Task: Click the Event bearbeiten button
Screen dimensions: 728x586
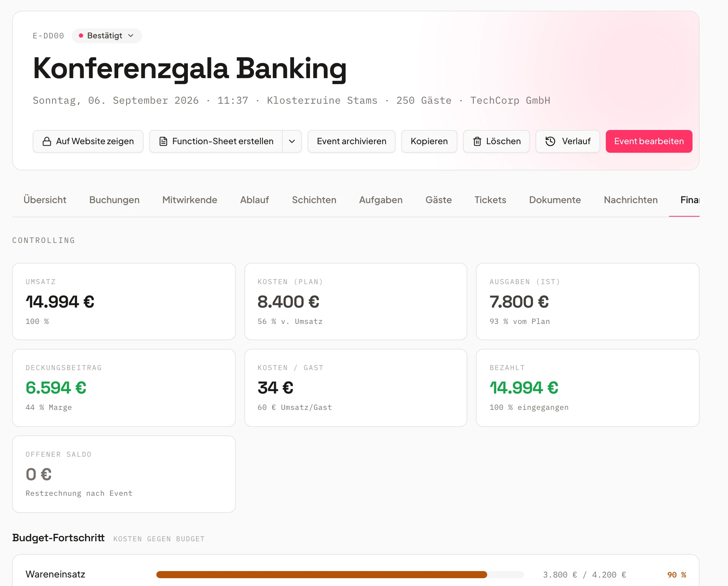Action: [649, 141]
